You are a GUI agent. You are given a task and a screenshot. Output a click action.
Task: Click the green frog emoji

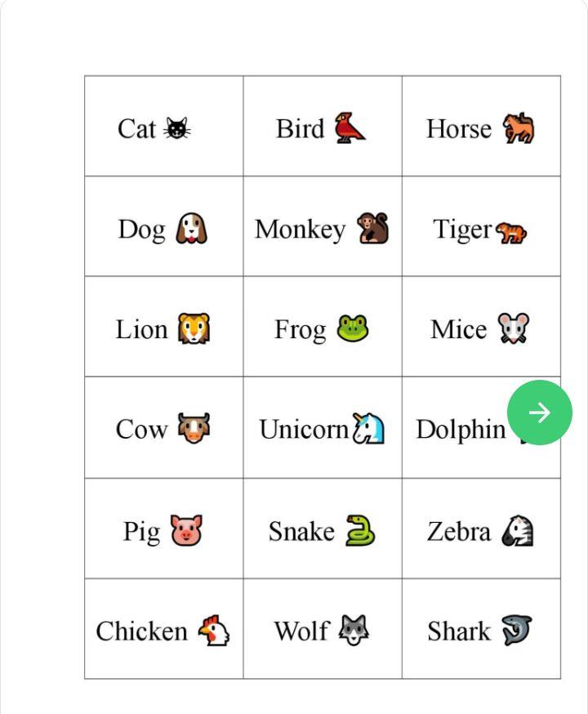pyautogui.click(x=353, y=329)
